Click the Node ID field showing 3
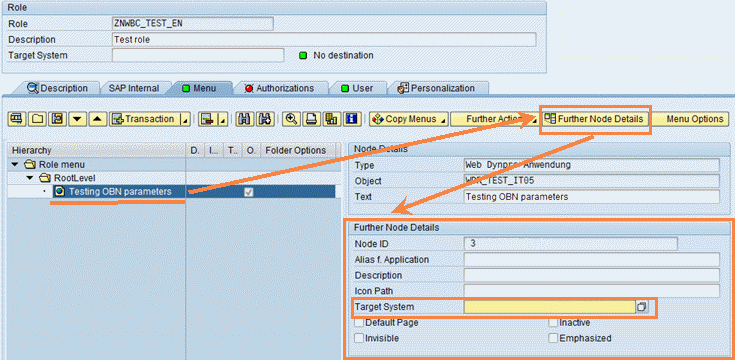This screenshot has height=360, width=735. click(570, 244)
